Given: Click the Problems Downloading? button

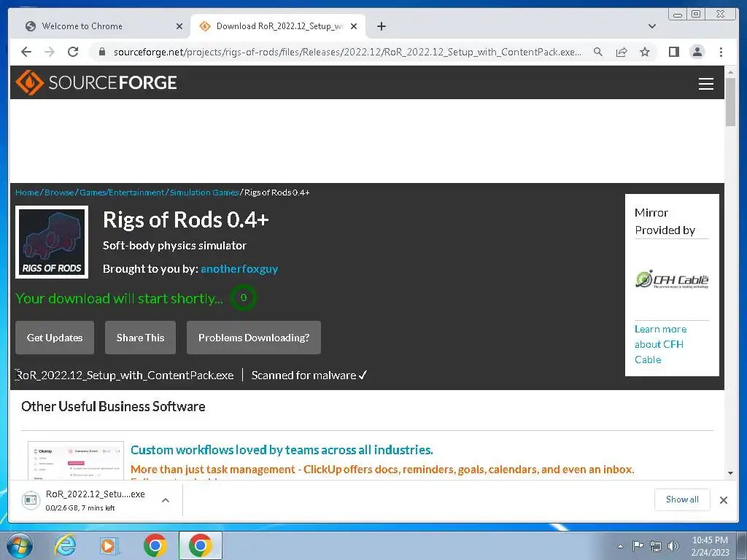Looking at the screenshot, I should (253, 338).
